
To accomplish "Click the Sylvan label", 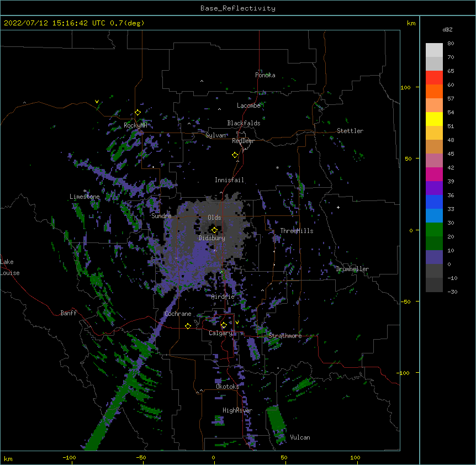I will pos(215,135).
